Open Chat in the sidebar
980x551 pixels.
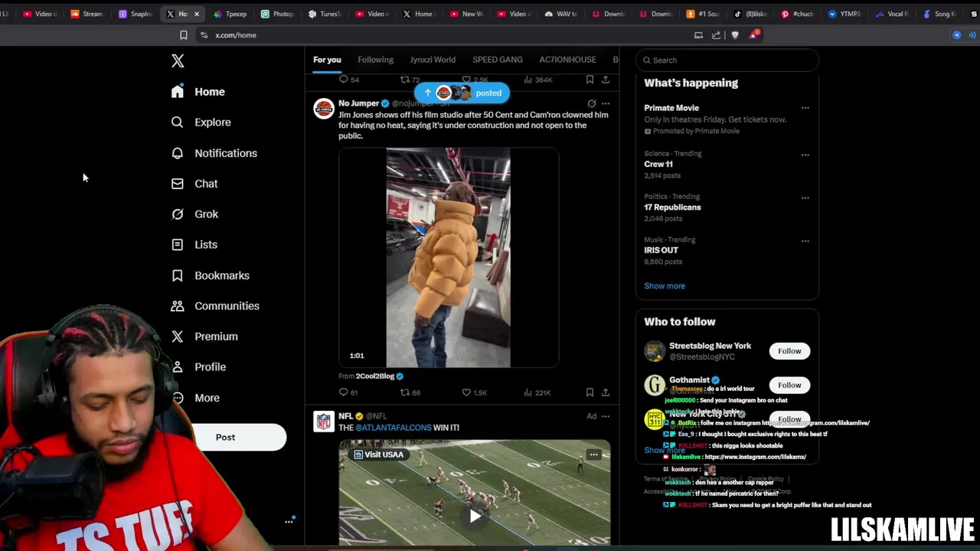(x=195, y=184)
